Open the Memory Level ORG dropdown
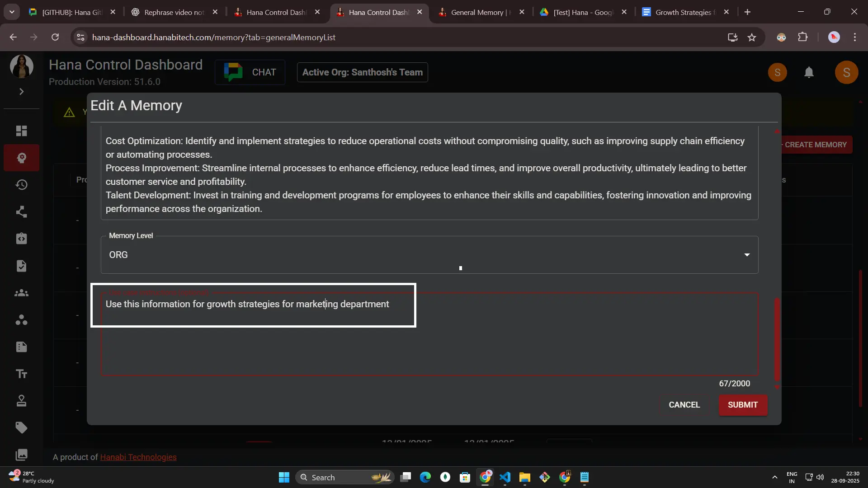868x488 pixels. click(429, 255)
